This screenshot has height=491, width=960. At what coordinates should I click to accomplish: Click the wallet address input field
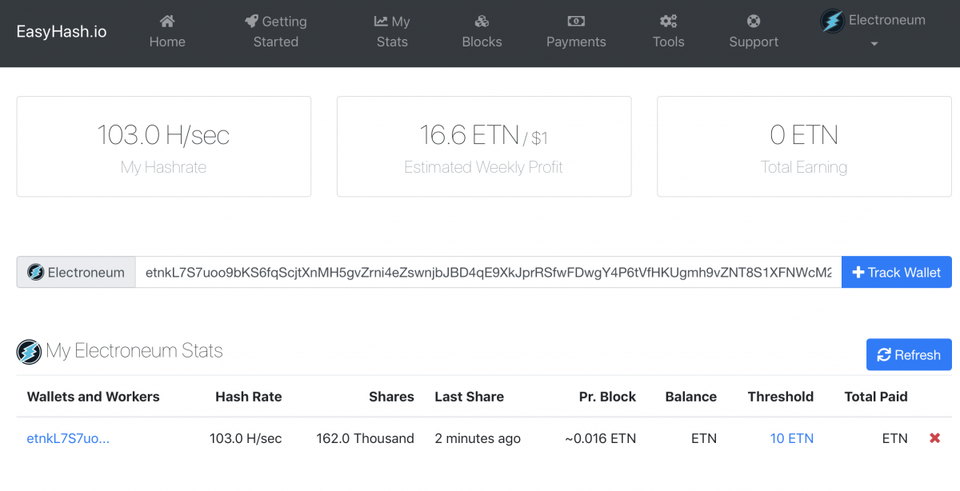pyautogui.click(x=488, y=272)
